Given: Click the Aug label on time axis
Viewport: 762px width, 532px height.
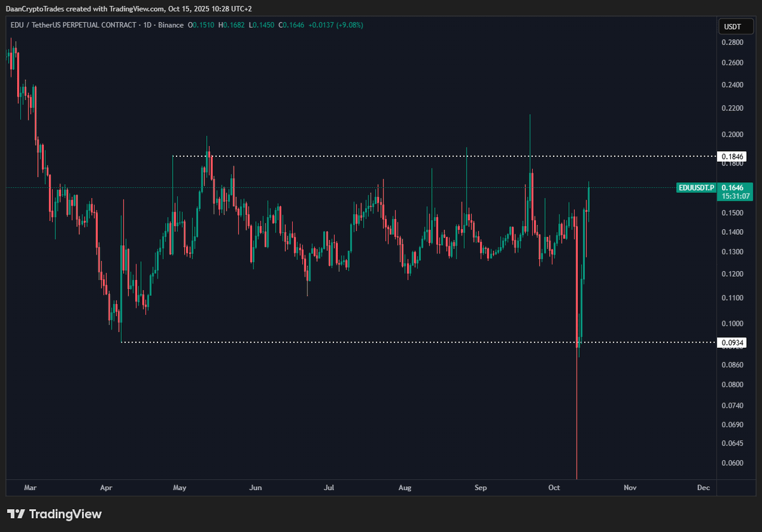Looking at the screenshot, I should coord(405,488).
